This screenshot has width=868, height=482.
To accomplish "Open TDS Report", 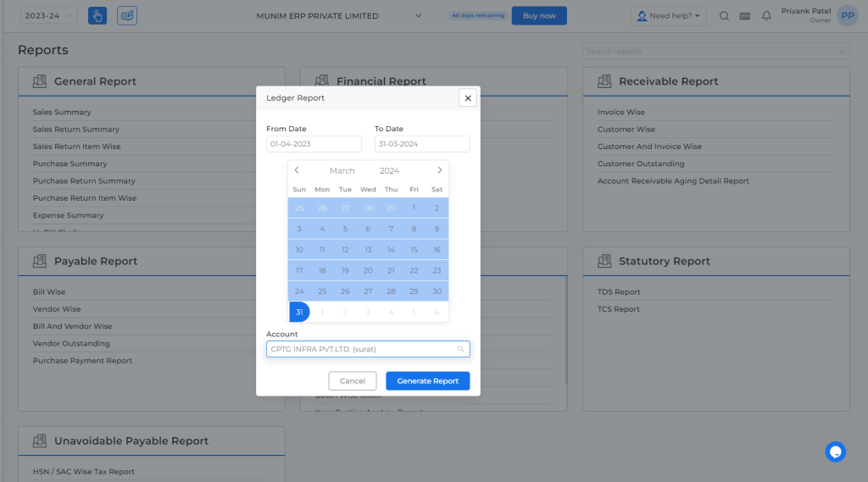I will coord(619,291).
